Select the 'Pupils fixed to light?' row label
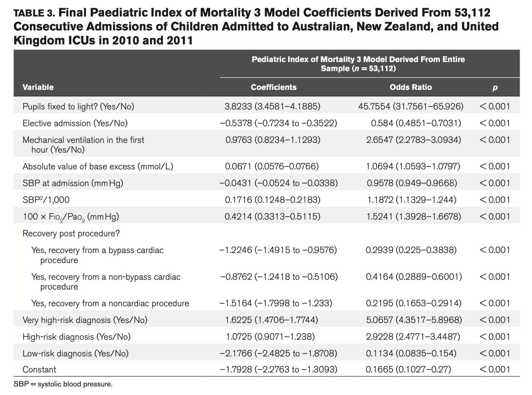This screenshot has width=532, height=395. pos(78,106)
